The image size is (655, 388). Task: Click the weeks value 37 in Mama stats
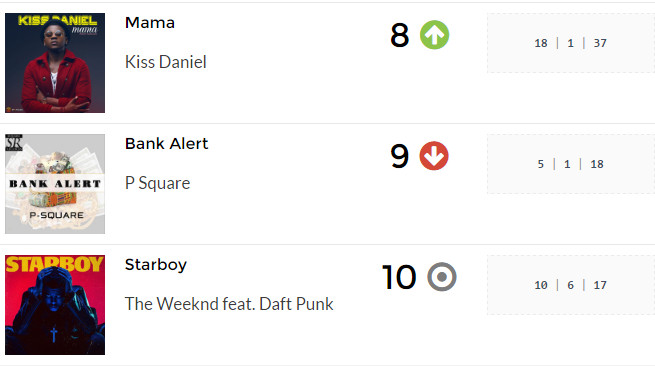pyautogui.click(x=600, y=43)
